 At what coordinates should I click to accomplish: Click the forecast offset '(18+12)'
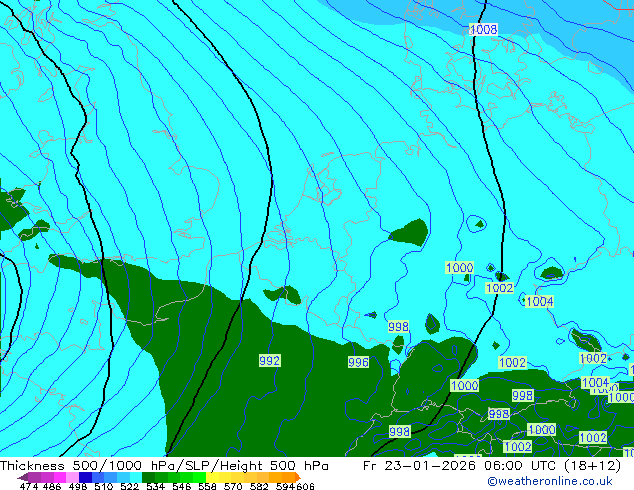pos(592,466)
